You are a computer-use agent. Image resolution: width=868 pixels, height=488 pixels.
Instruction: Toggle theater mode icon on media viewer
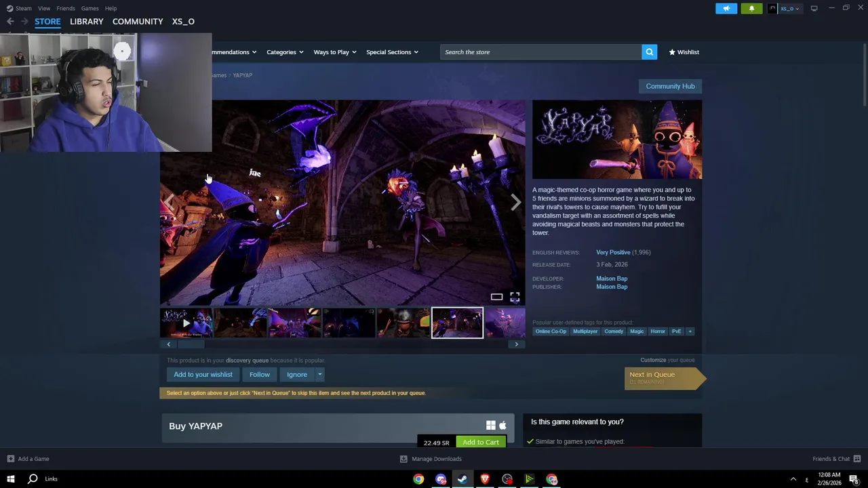click(x=496, y=297)
